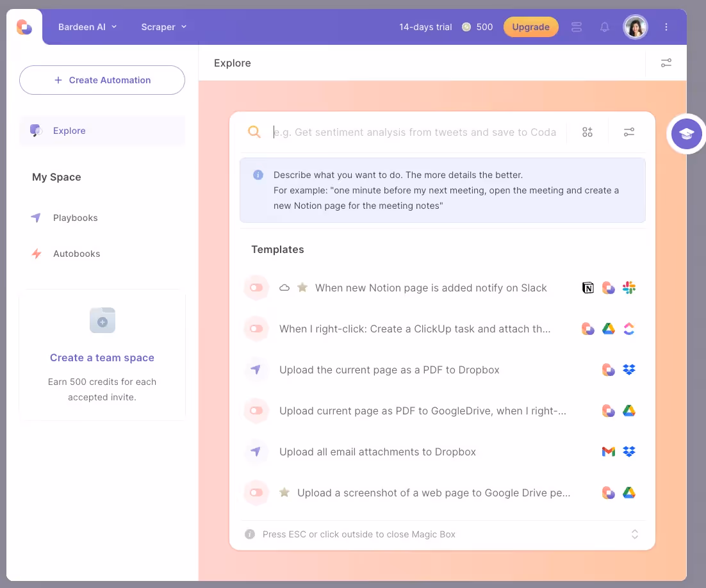Click Google Drive icon on screenshot template row

(629, 493)
